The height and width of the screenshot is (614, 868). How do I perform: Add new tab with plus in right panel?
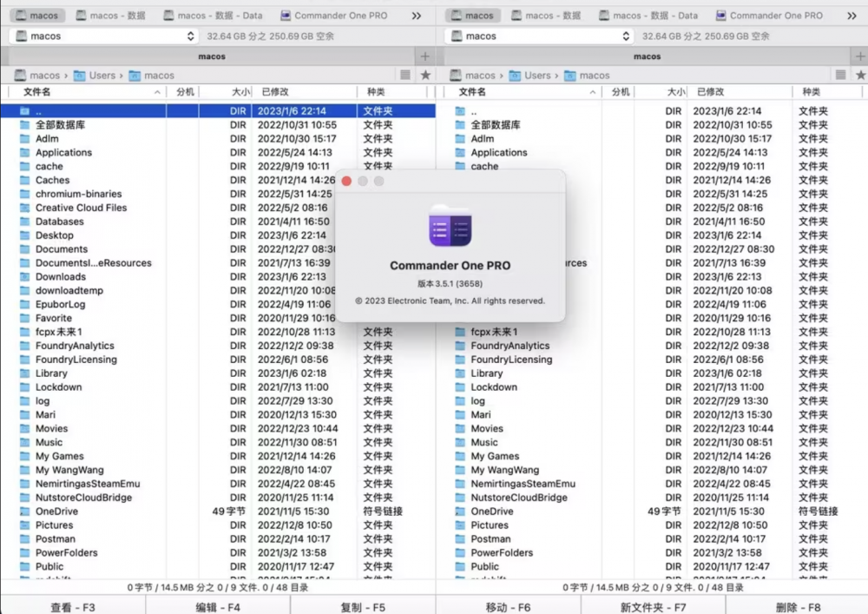pos(859,56)
